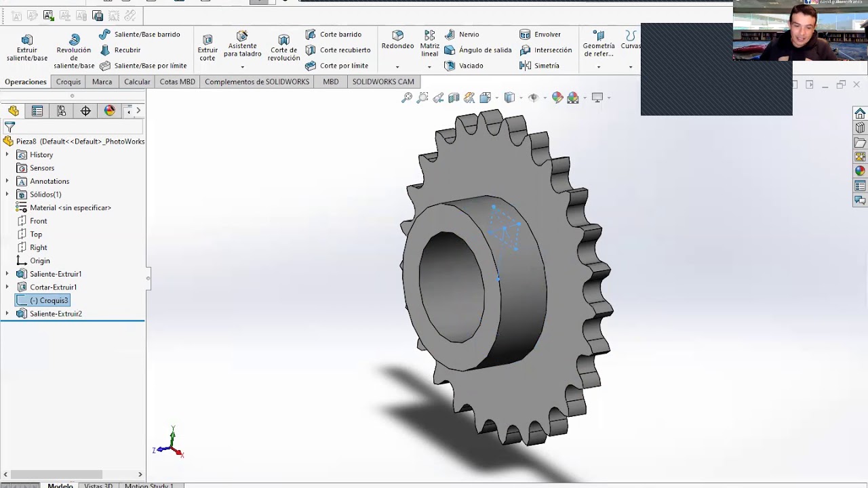Apply the Redondeo fillet tool
The height and width of the screenshot is (488, 868).
[x=397, y=41]
